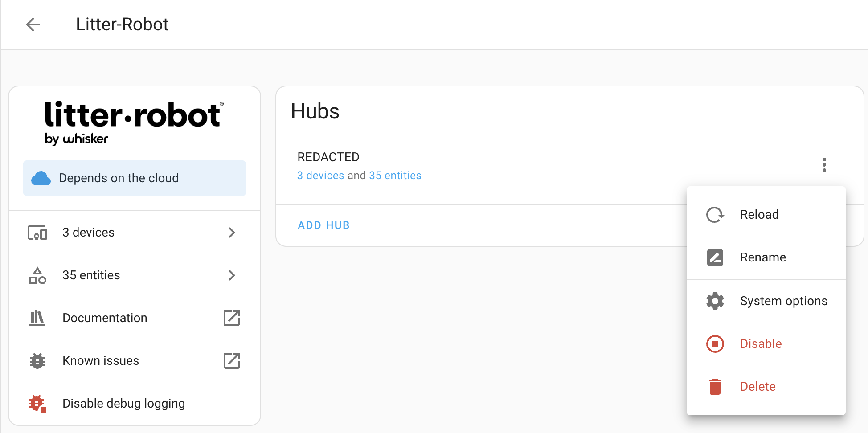868x433 pixels.
Task: Click the System options gear icon
Action: [715, 301]
